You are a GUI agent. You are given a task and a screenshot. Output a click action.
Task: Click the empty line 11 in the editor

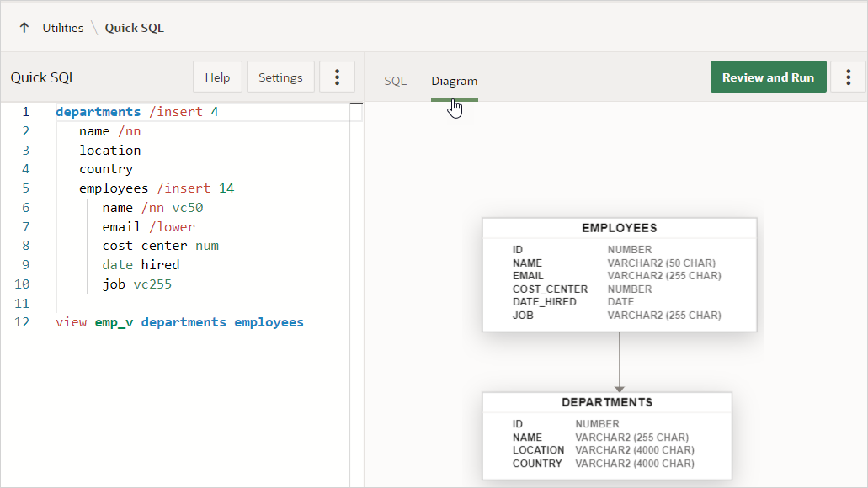168,303
